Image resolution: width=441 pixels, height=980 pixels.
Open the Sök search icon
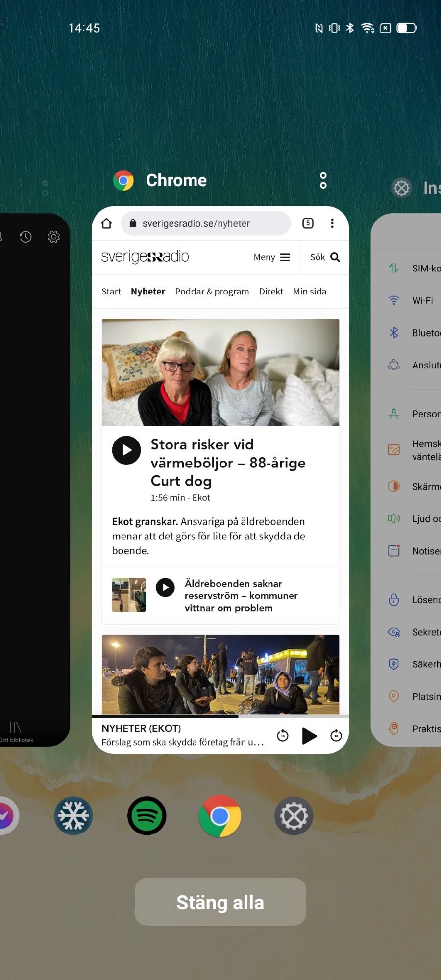click(325, 257)
